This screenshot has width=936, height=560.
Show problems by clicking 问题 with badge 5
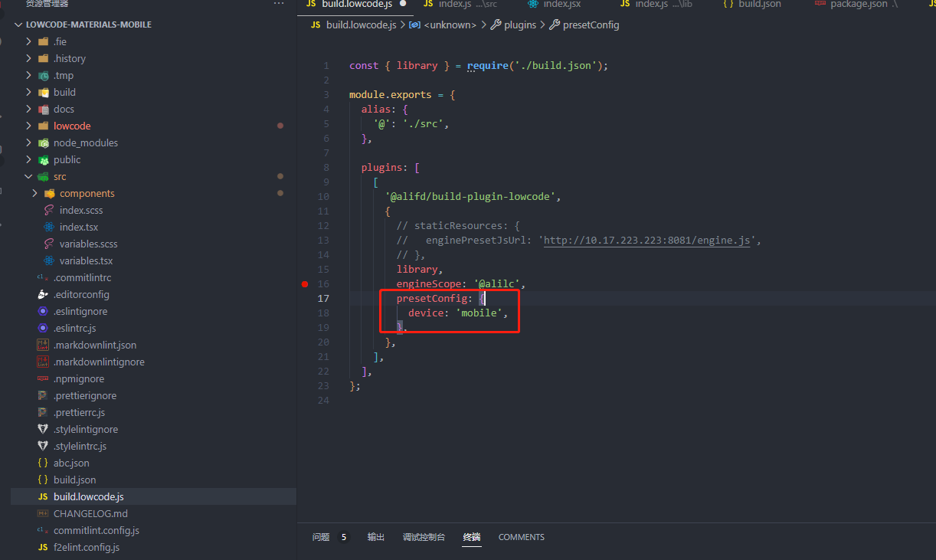320,537
